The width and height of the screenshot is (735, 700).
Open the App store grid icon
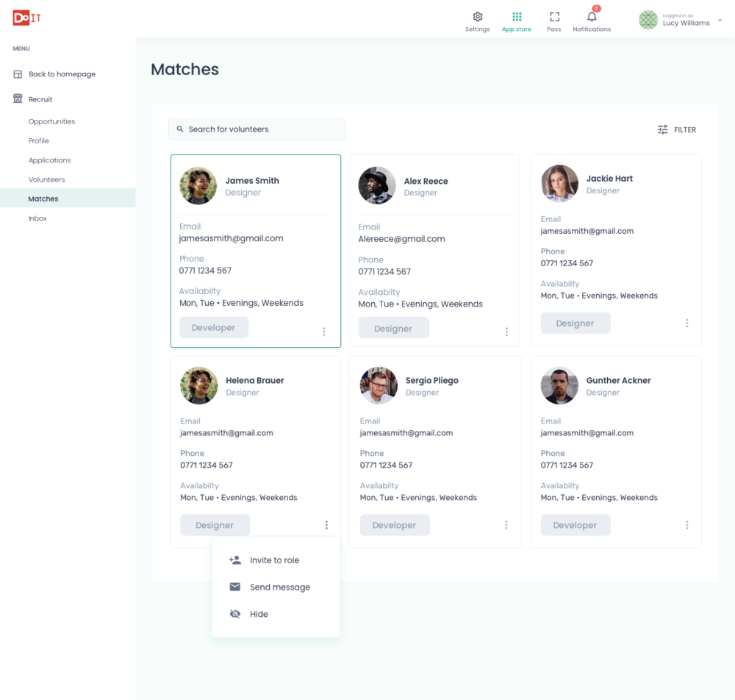coord(517,17)
